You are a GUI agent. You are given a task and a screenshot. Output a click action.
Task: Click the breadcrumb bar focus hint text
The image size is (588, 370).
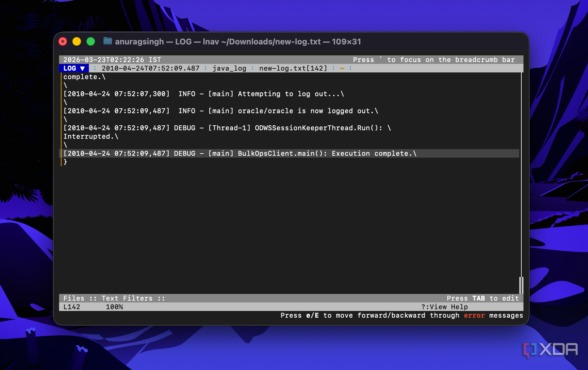coord(434,60)
